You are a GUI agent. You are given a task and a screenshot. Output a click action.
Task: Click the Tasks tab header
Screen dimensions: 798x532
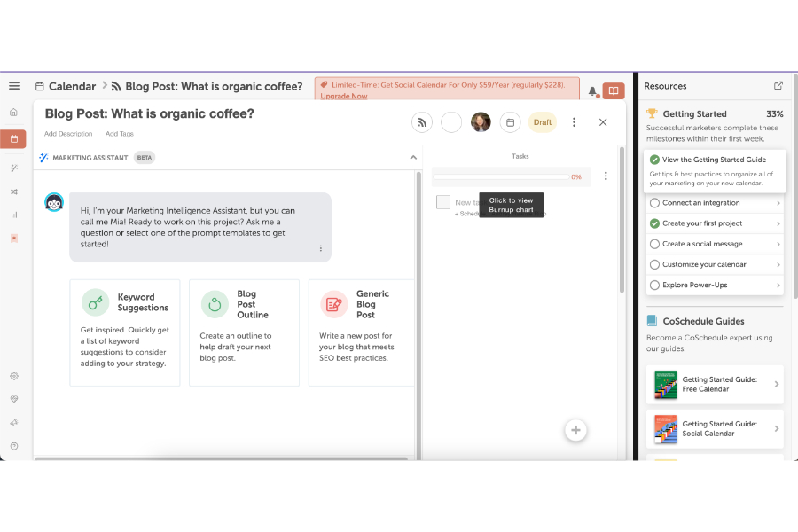tap(520, 156)
